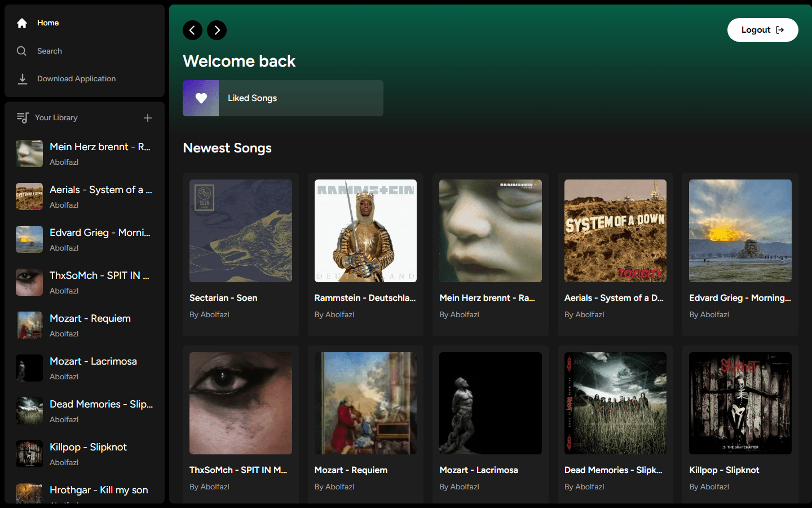Click ThxSoMch - SPIT IN M... card title
Screen dimensions: 812x508
click(239, 470)
